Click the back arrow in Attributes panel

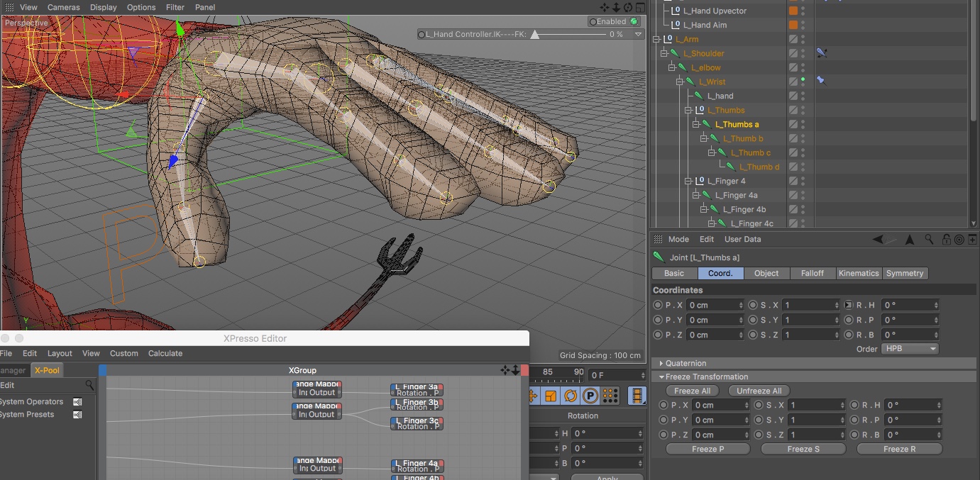point(877,240)
